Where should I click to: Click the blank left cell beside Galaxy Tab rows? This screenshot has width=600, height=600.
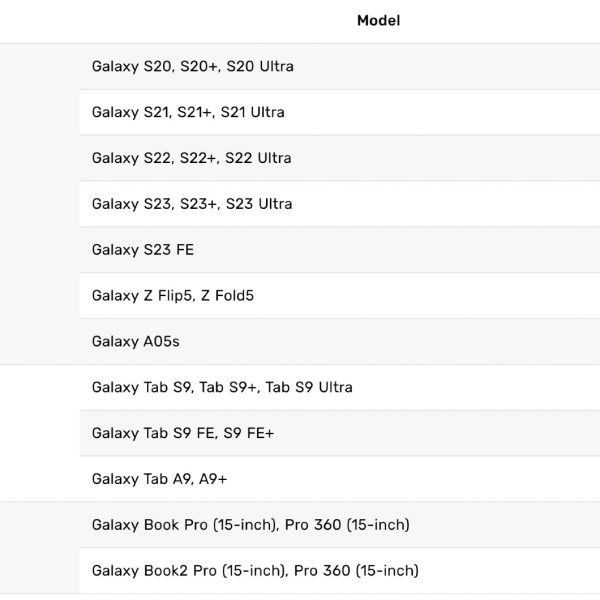coord(40,433)
